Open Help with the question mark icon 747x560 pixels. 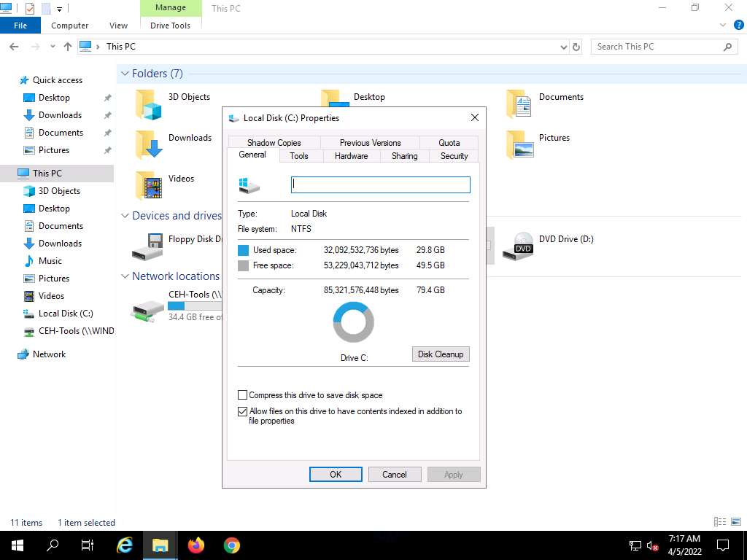pos(739,25)
